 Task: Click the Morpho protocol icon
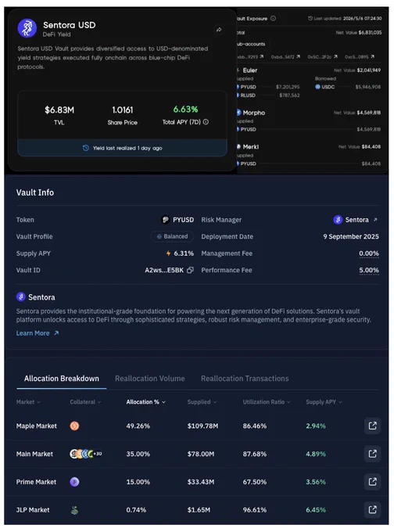click(x=238, y=113)
